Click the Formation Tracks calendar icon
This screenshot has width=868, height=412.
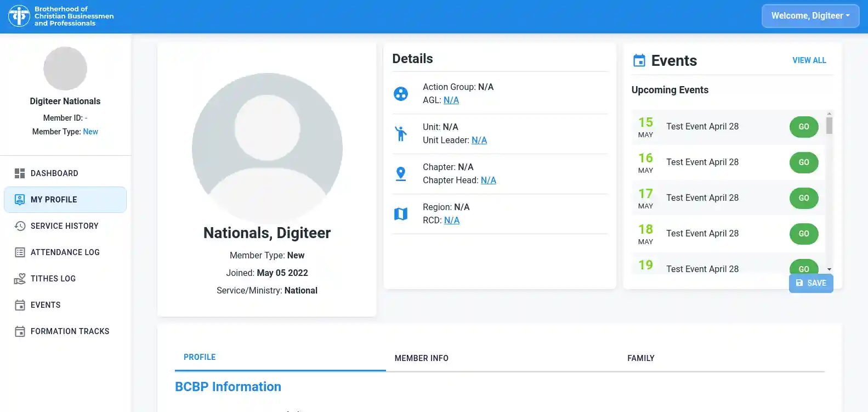pos(20,331)
